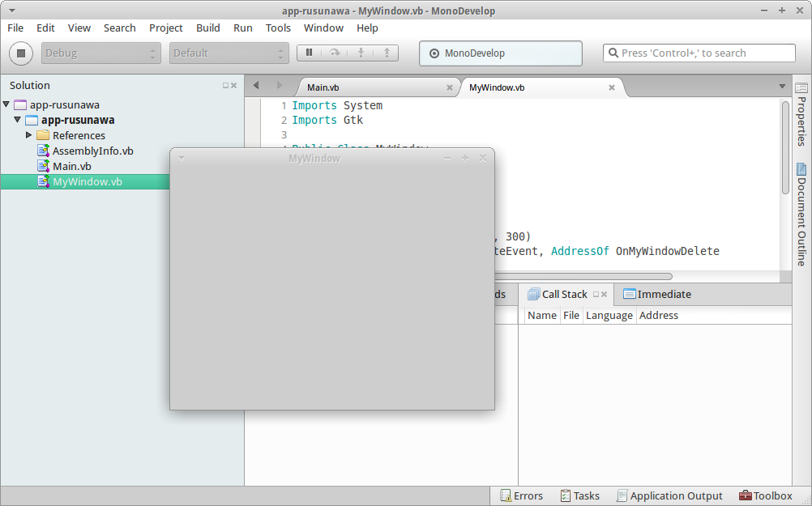The width and height of the screenshot is (812, 506).
Task: Open the Application Output pad
Action: [669, 495]
